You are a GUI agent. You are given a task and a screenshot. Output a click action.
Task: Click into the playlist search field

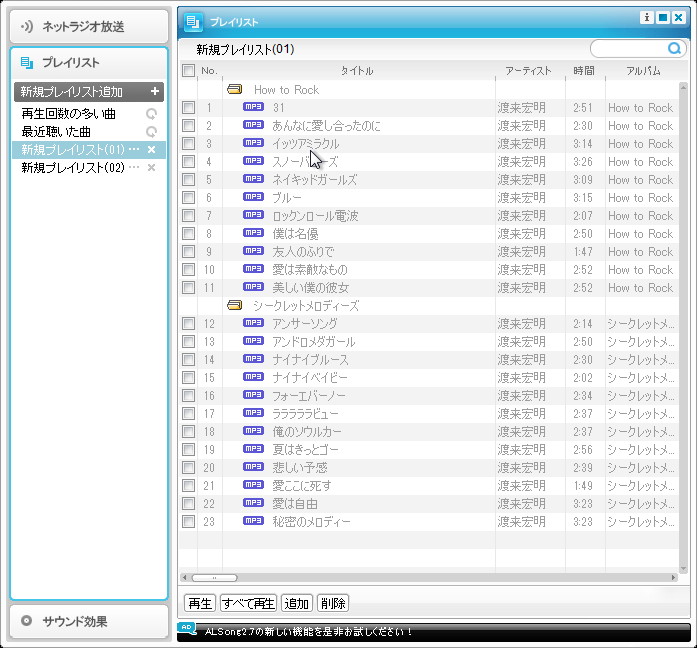point(630,48)
